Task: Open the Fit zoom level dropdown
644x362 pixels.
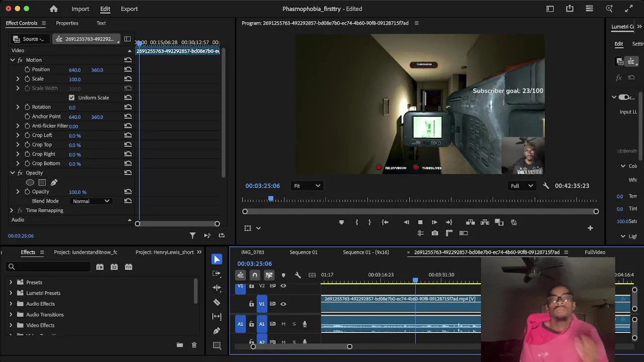Action: click(307, 186)
